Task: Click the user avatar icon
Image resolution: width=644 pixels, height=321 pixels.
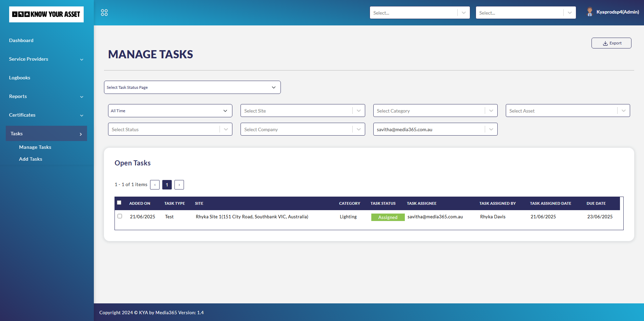Action: pos(589,12)
